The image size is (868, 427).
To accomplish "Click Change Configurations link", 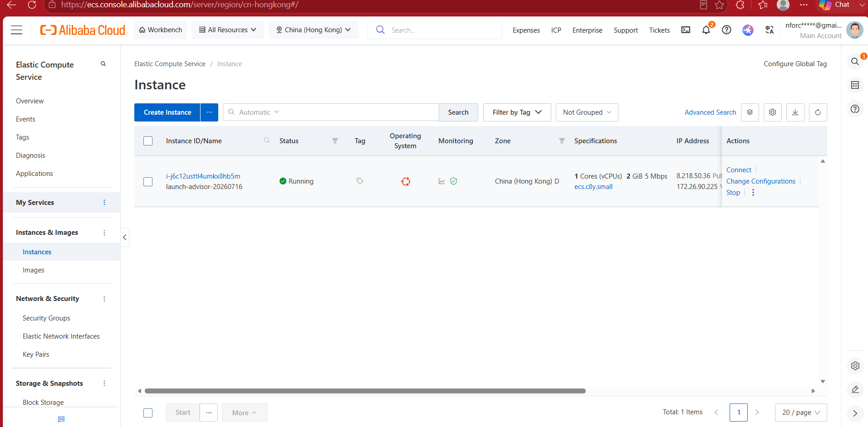I will (761, 181).
